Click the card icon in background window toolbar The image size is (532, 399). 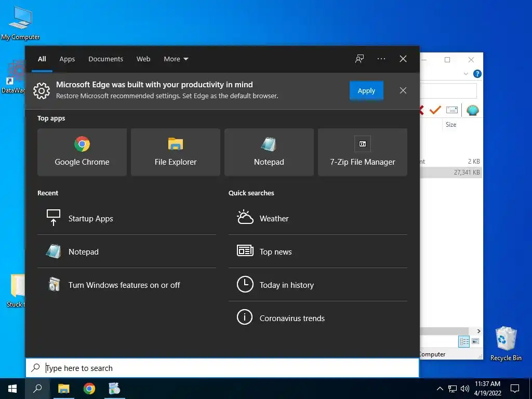point(452,110)
